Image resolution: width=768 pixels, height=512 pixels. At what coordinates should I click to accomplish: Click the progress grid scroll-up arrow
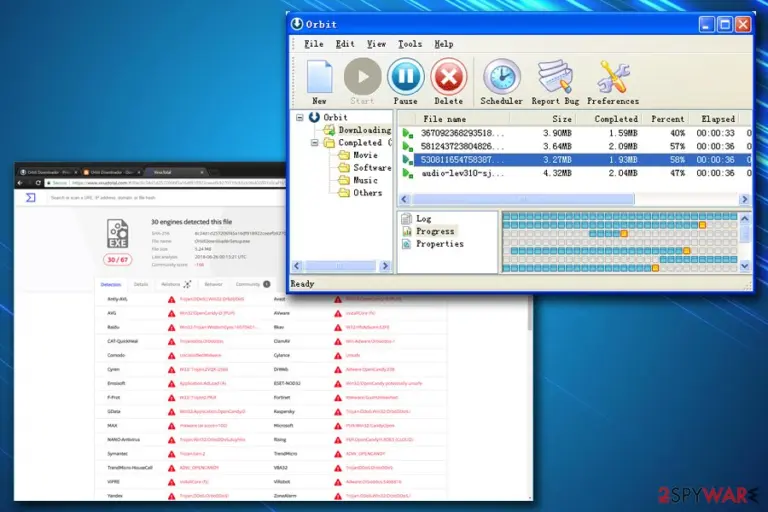click(744, 219)
